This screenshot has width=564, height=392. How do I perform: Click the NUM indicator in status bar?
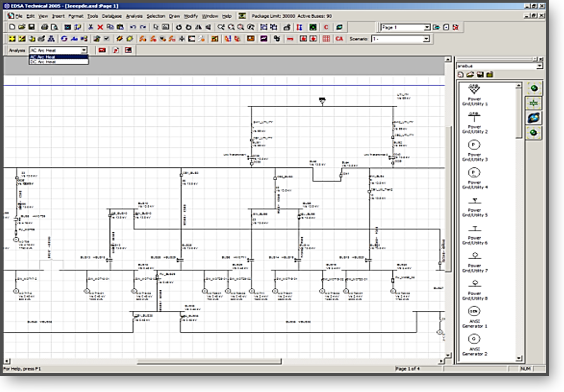[525, 369]
